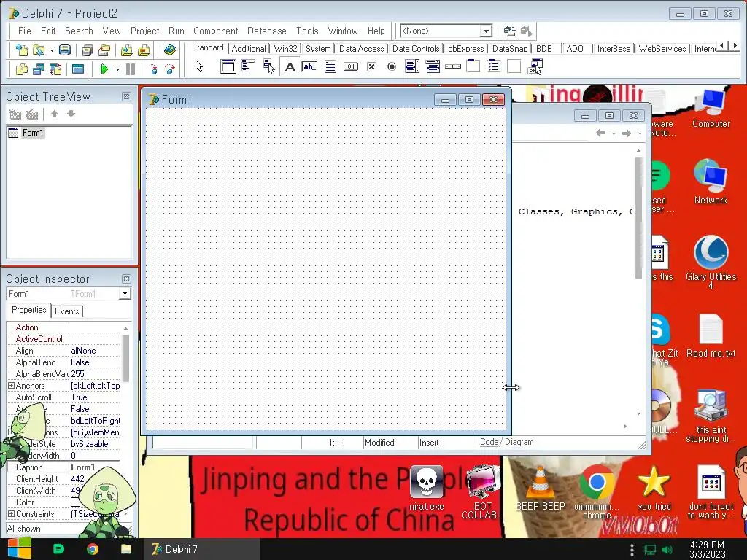This screenshot has width=747, height=560.
Task: Click the Open Project toolbar icon
Action: click(x=104, y=50)
